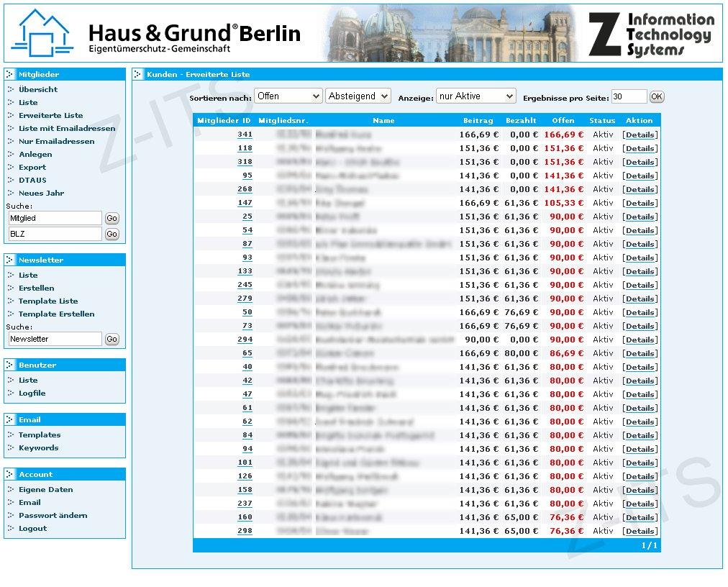Click the Haus & Grund house logo

[x=42, y=33]
